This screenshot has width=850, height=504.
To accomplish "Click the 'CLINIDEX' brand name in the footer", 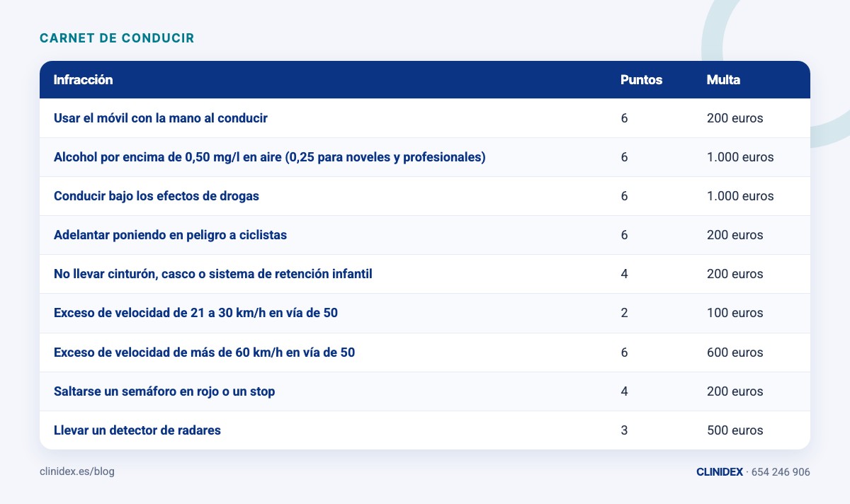I will (720, 472).
